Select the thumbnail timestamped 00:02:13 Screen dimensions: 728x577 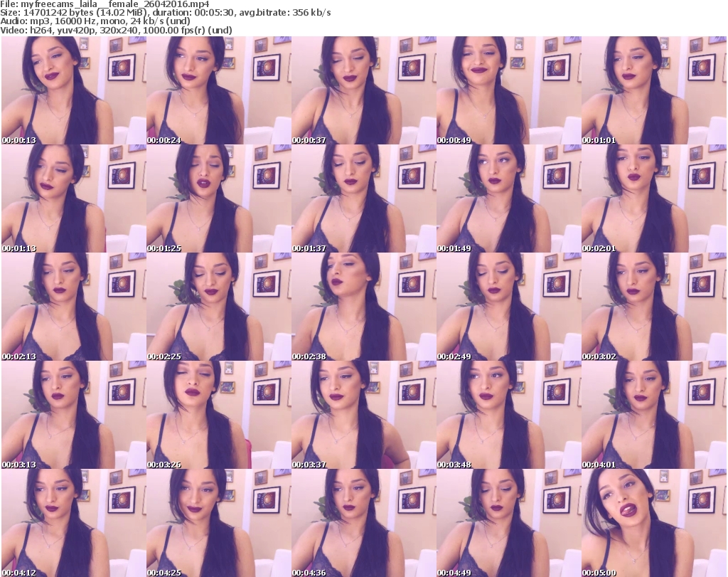click(74, 307)
